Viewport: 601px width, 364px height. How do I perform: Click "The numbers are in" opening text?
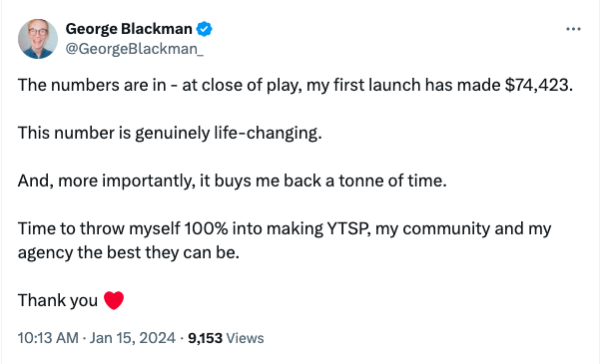click(x=92, y=85)
